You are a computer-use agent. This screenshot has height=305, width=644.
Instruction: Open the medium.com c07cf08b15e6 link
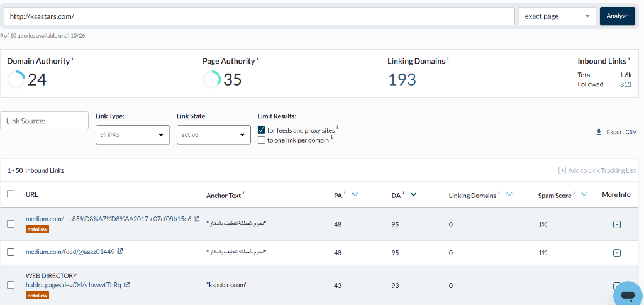click(108, 219)
